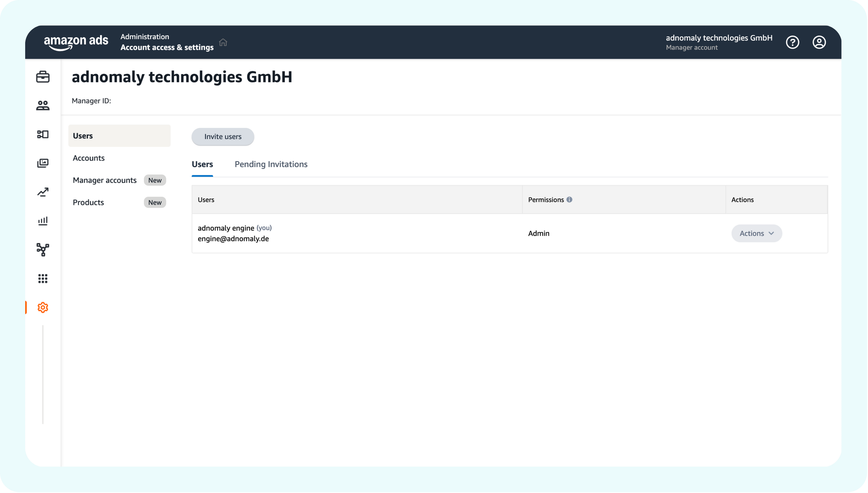
Task: Click the orange settings gear icon
Action: pyautogui.click(x=43, y=308)
